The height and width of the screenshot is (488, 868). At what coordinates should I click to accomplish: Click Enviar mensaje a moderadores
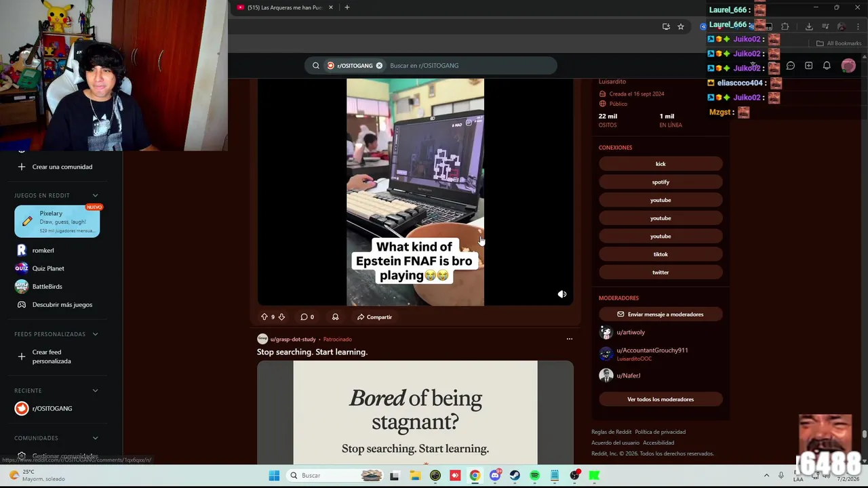pyautogui.click(x=660, y=314)
